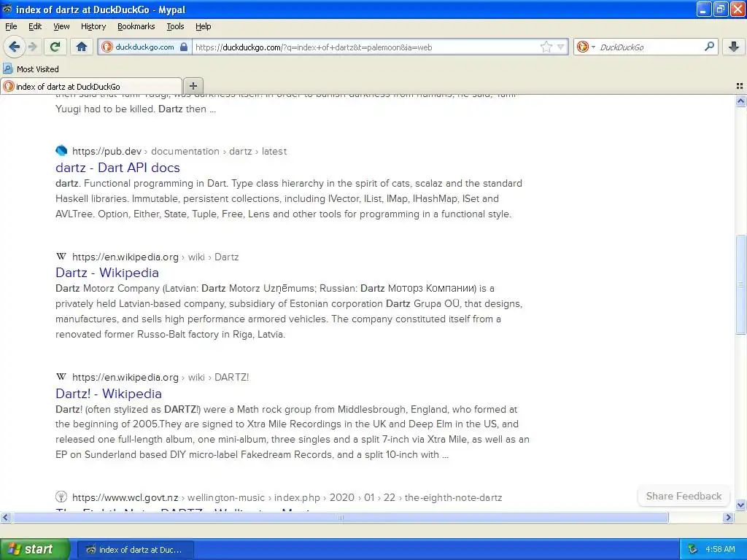Open the Help menu
The width and height of the screenshot is (747, 560).
[x=203, y=26]
